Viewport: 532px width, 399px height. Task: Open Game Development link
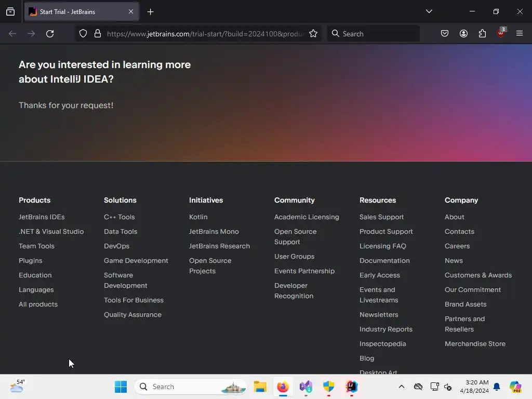[x=136, y=261]
